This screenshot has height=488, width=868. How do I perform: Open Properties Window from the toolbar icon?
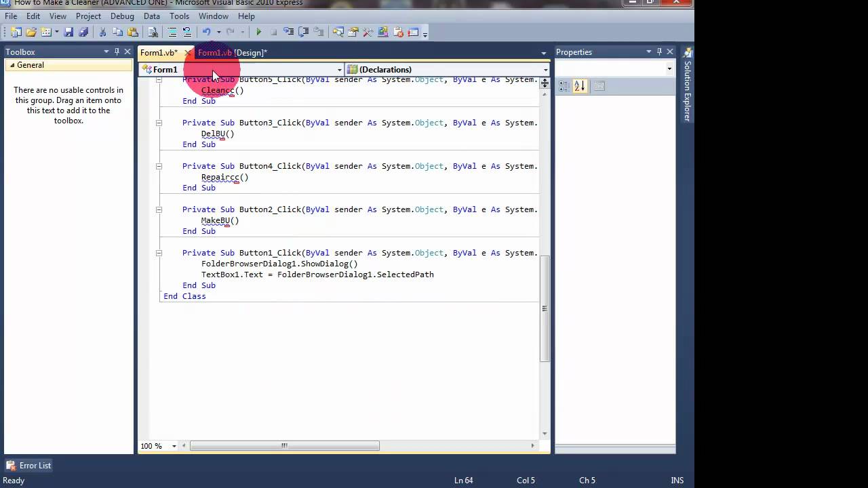353,32
